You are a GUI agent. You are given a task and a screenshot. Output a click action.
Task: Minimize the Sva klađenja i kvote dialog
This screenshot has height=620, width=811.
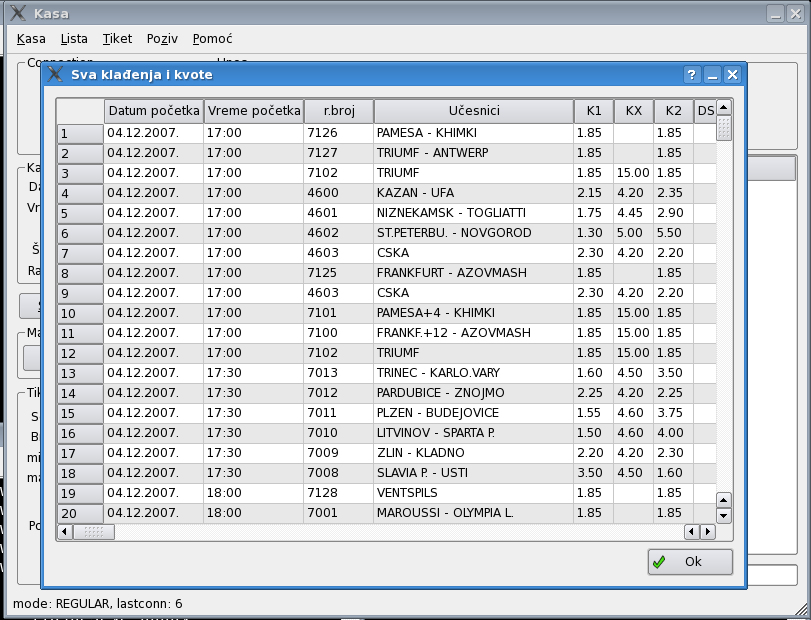(x=713, y=75)
